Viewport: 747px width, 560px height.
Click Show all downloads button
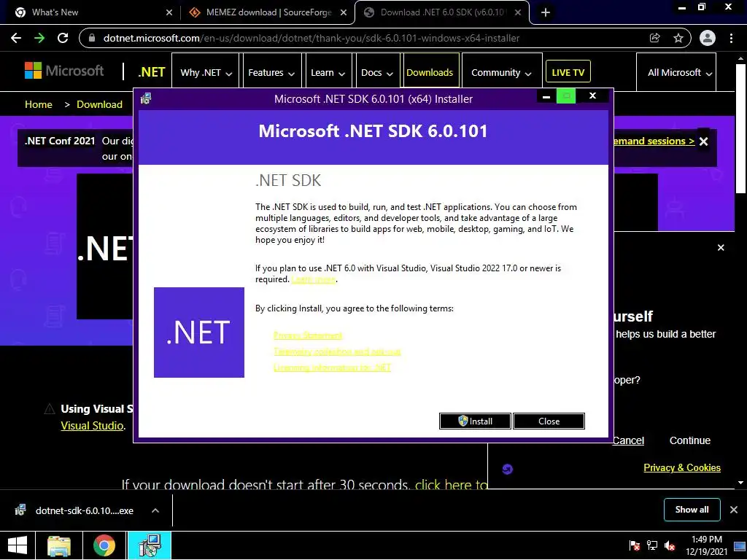[692, 510]
